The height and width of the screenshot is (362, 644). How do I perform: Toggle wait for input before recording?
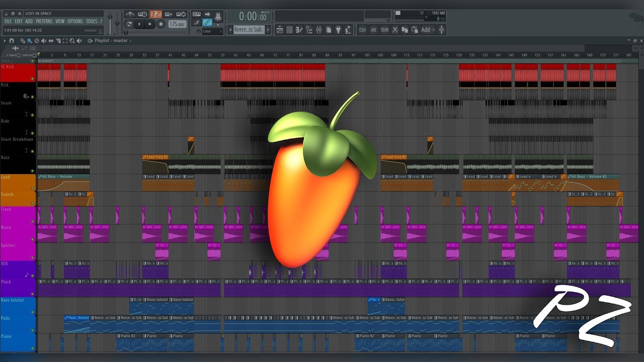(143, 14)
